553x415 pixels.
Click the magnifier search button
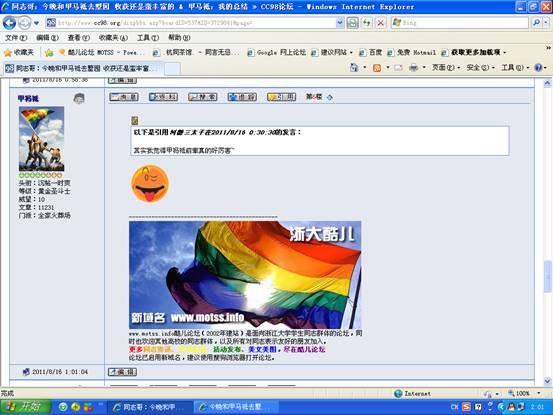click(x=536, y=23)
